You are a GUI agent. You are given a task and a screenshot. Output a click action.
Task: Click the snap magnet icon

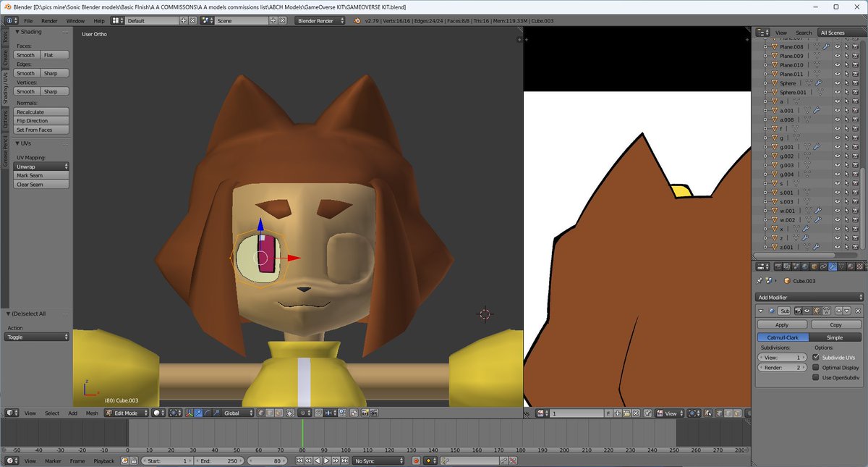(318, 413)
